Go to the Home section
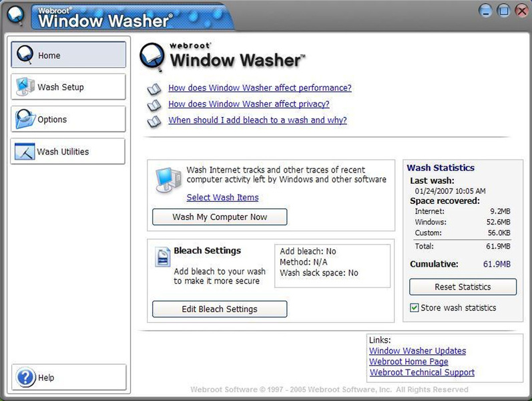Viewport: 532px width, 401px height. click(69, 55)
